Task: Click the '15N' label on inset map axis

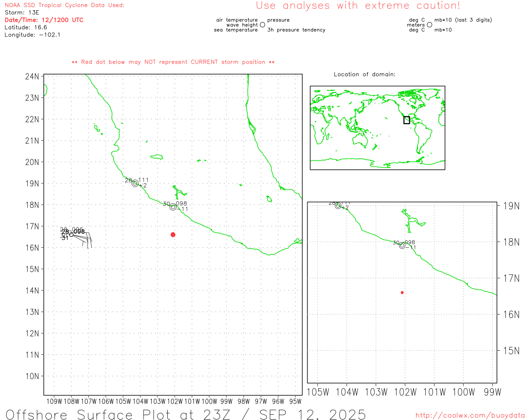Action: click(x=511, y=351)
